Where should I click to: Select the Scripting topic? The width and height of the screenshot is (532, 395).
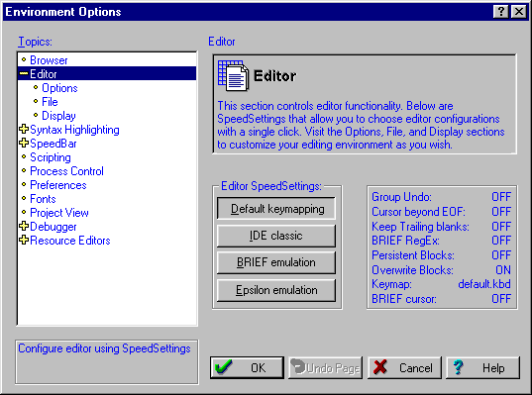[x=51, y=157]
